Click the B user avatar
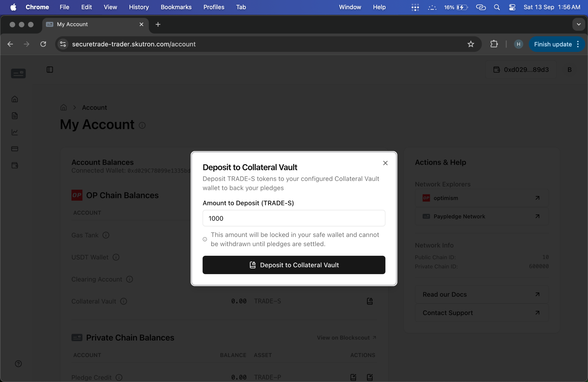 coord(570,69)
